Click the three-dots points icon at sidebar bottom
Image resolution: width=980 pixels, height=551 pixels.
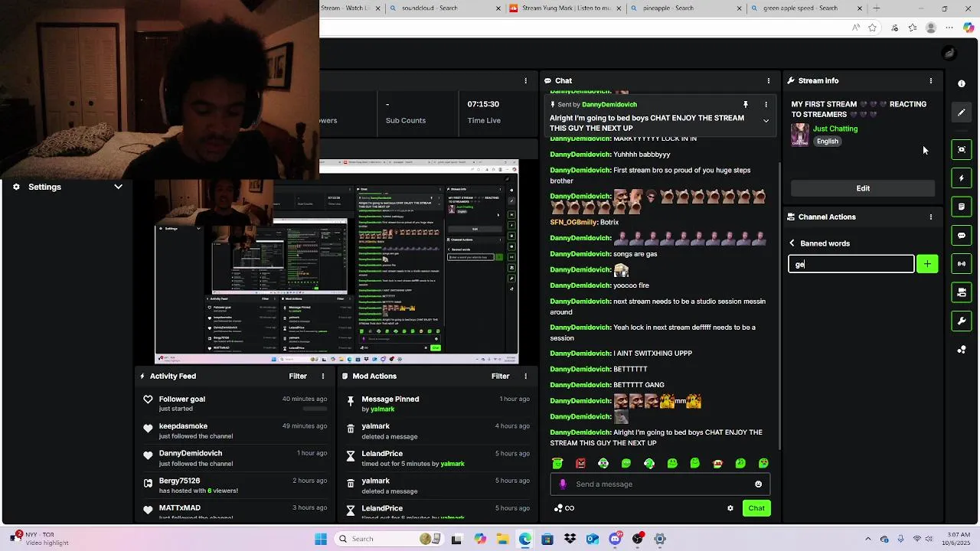(x=962, y=350)
